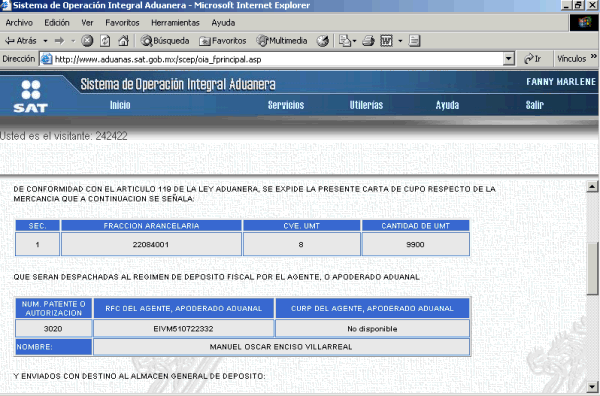Click the Internet Explorer title bar icon
Viewport: 600px width, 396px height.
point(6,5)
